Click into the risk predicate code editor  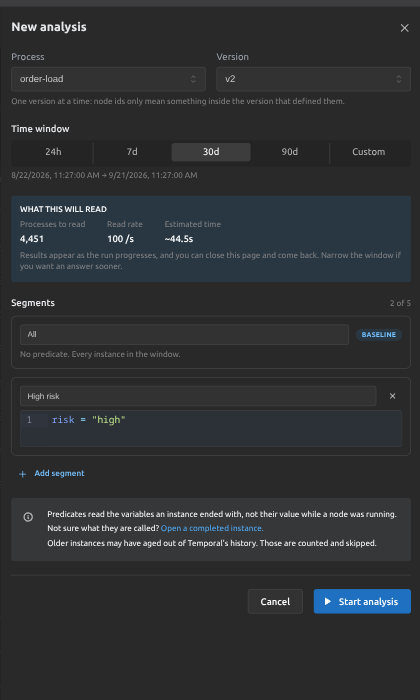point(211,428)
